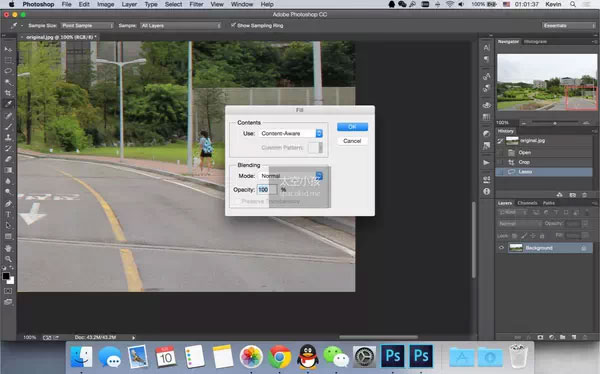Launch Google Chrome from dock
The height and width of the screenshot is (374, 600).
pos(279,356)
